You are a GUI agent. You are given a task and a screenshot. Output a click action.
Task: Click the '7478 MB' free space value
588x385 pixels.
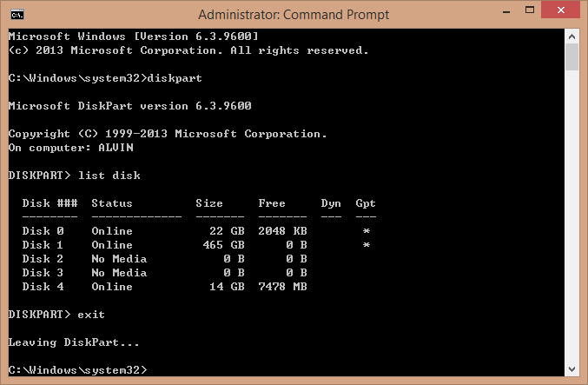(x=283, y=286)
